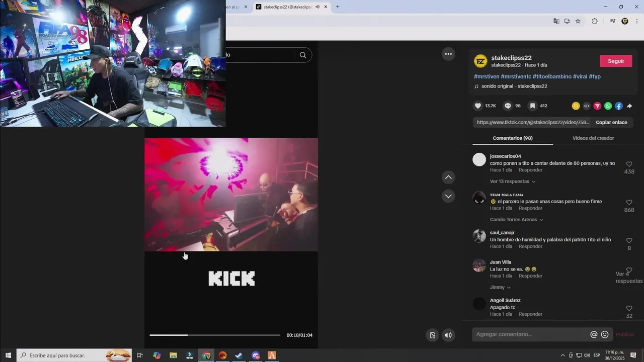Seek on the video progress bar
The height and width of the screenshot is (362, 644).
point(215,335)
